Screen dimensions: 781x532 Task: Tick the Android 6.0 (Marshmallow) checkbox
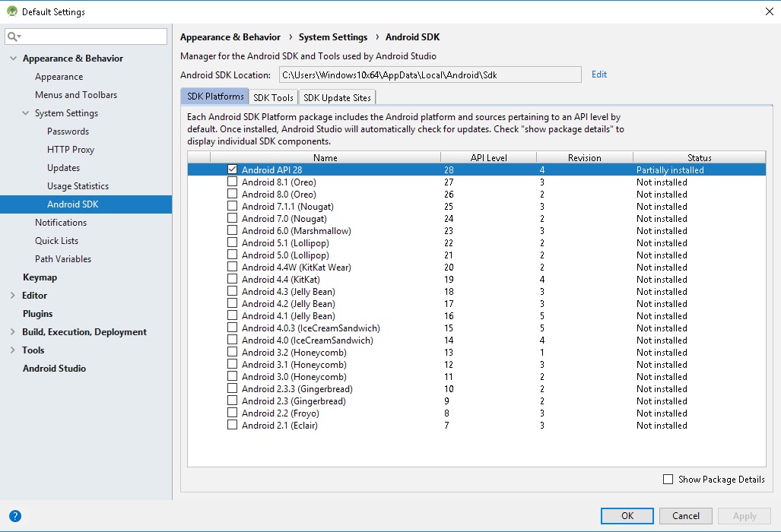[x=232, y=230]
